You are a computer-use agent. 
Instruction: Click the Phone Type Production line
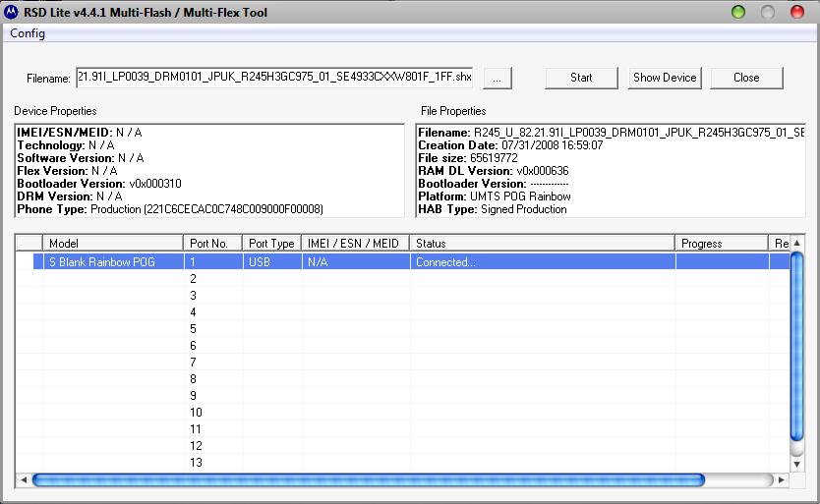[x=170, y=209]
